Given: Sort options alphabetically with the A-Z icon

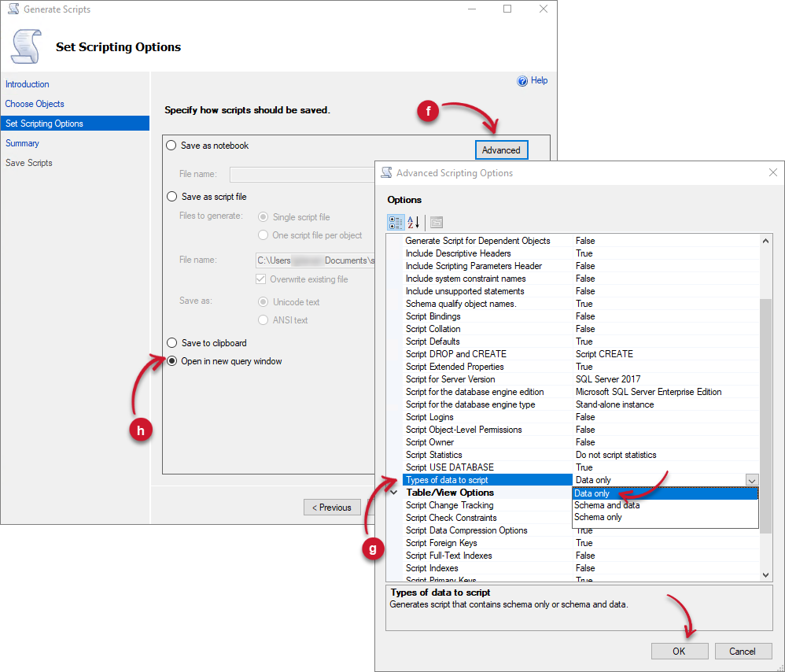Looking at the screenshot, I should (411, 223).
